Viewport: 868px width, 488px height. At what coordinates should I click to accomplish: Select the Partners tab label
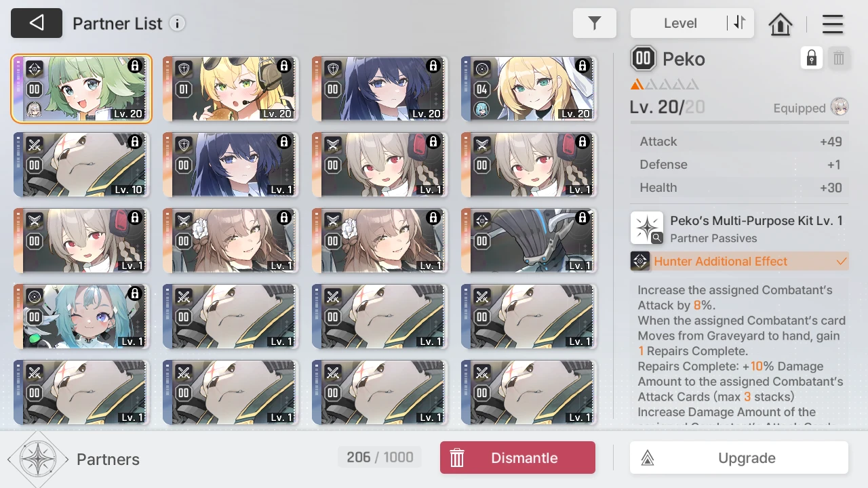[x=108, y=460]
